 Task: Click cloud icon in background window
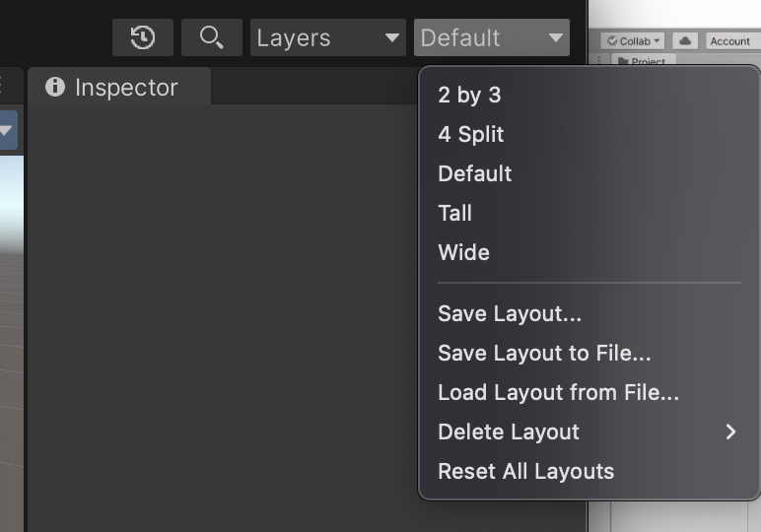click(685, 41)
